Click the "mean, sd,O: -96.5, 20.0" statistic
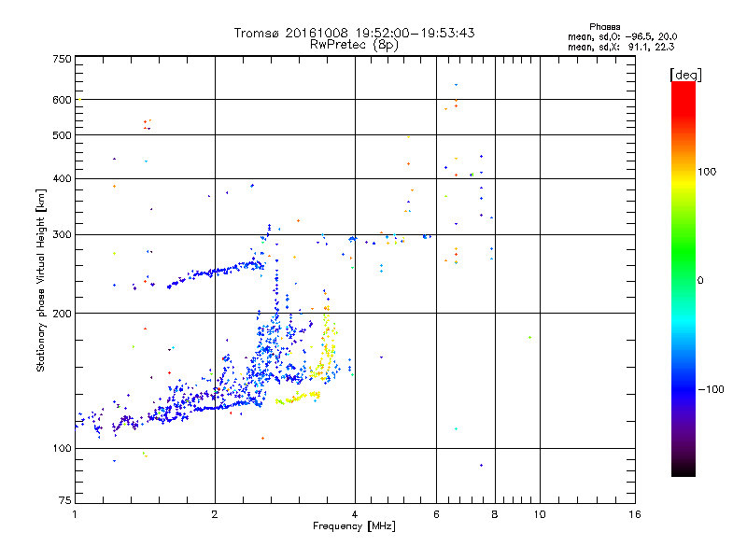 (622, 36)
